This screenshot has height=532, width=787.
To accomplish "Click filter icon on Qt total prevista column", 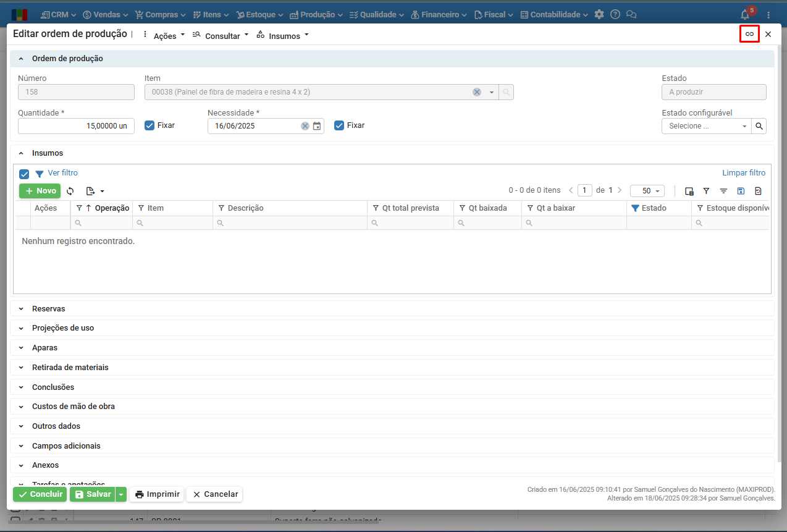I will tap(376, 208).
